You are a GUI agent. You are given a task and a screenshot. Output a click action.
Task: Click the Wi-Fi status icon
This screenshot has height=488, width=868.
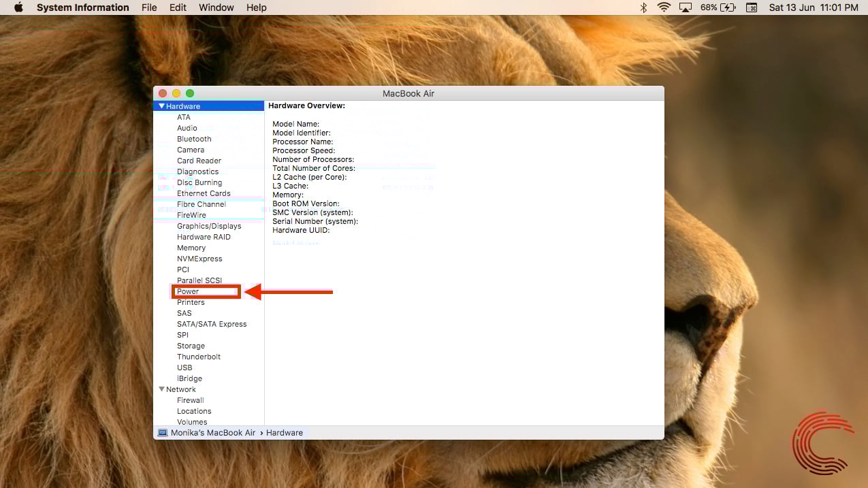(664, 7)
